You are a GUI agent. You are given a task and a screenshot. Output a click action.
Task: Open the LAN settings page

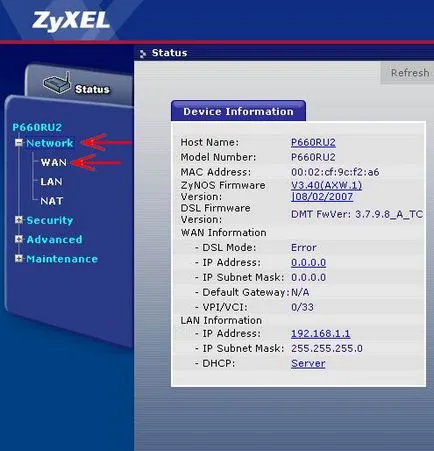(51, 182)
